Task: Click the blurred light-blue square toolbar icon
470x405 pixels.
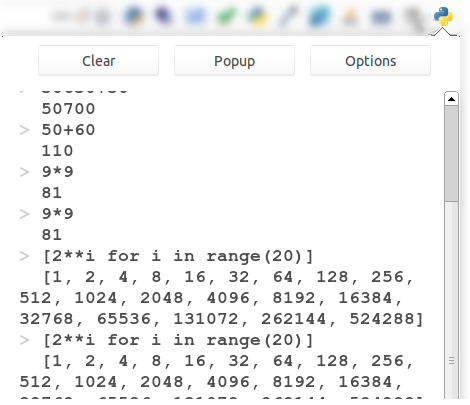Action: click(195, 16)
